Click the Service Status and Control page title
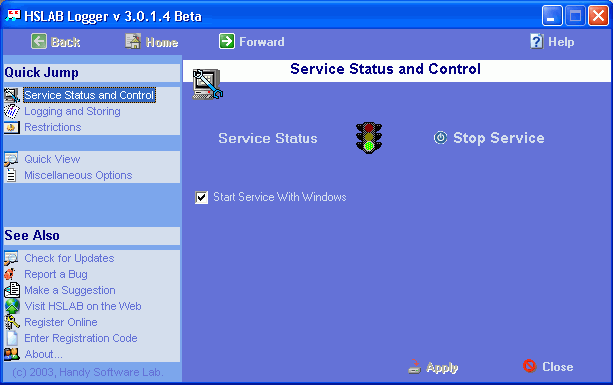The width and height of the screenshot is (613, 385). click(385, 69)
